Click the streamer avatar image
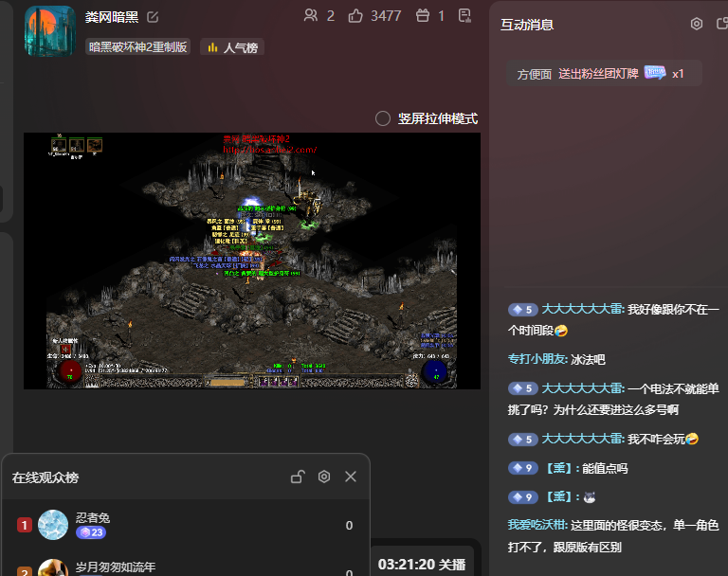The height and width of the screenshot is (576, 728). tap(50, 31)
